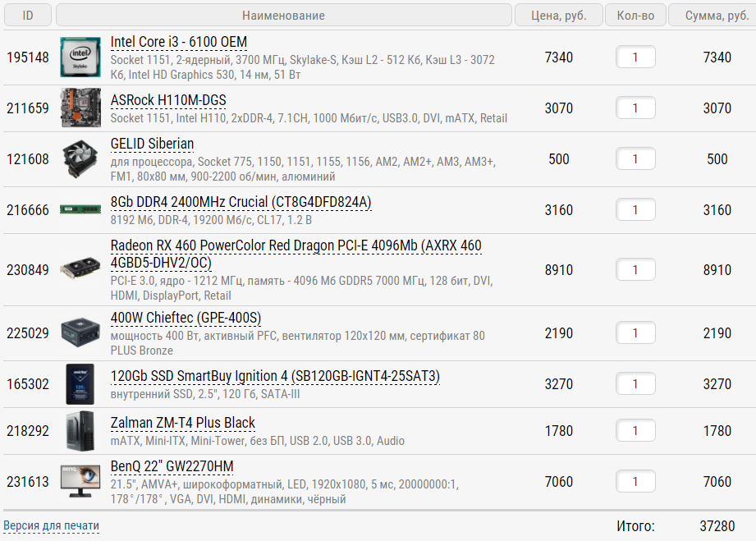Open the BenQ 22" GW2270HM link
756x541 pixels.
[172, 467]
